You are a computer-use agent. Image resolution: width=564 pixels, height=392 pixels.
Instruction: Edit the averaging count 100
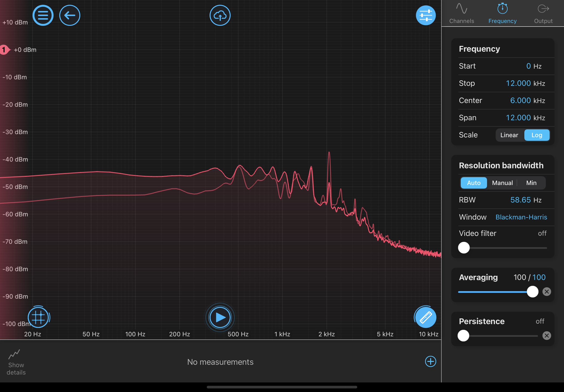(x=539, y=277)
